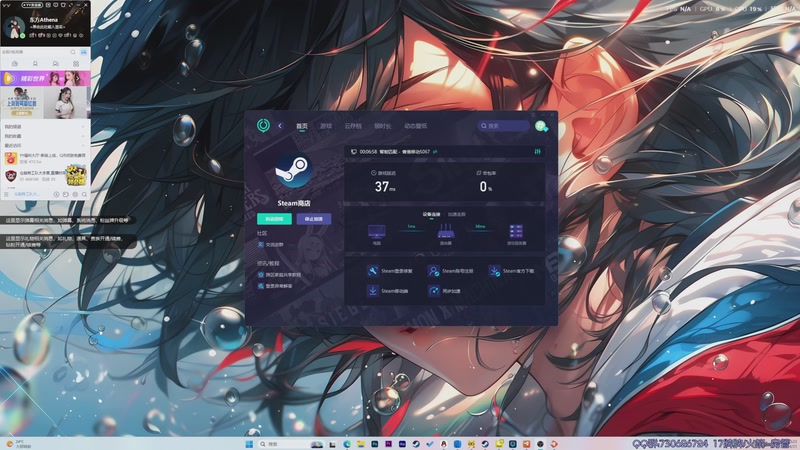
Task: Click the 精彩世界 purple banner
Action: 45,79
